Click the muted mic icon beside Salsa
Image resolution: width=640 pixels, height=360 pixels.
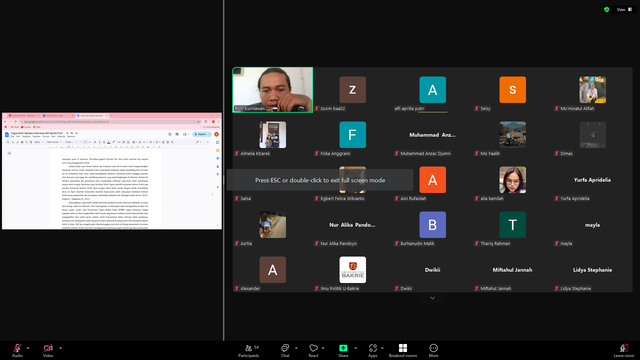point(236,198)
